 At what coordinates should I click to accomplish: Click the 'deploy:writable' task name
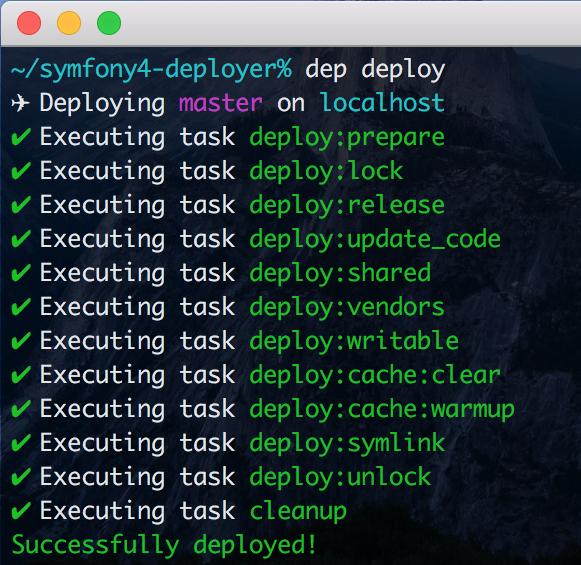click(354, 342)
